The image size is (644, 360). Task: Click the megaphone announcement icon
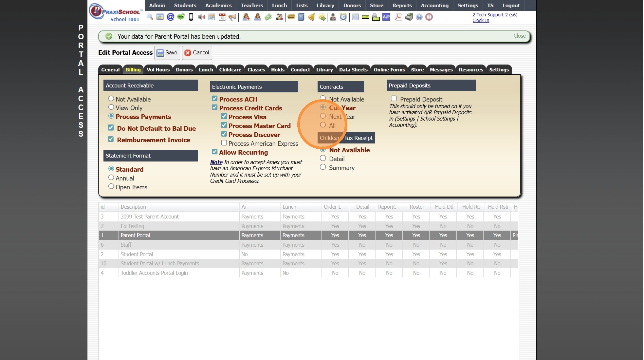point(232,17)
